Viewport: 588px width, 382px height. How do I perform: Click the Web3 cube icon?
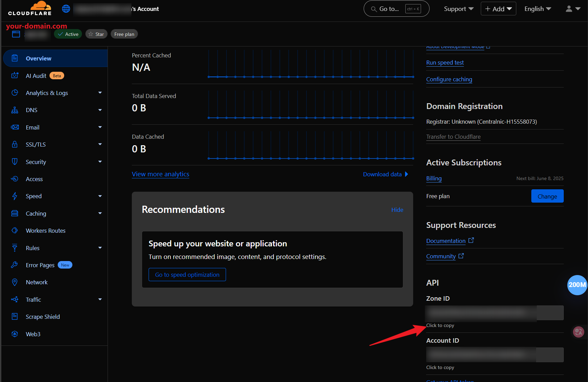pyautogui.click(x=15, y=334)
